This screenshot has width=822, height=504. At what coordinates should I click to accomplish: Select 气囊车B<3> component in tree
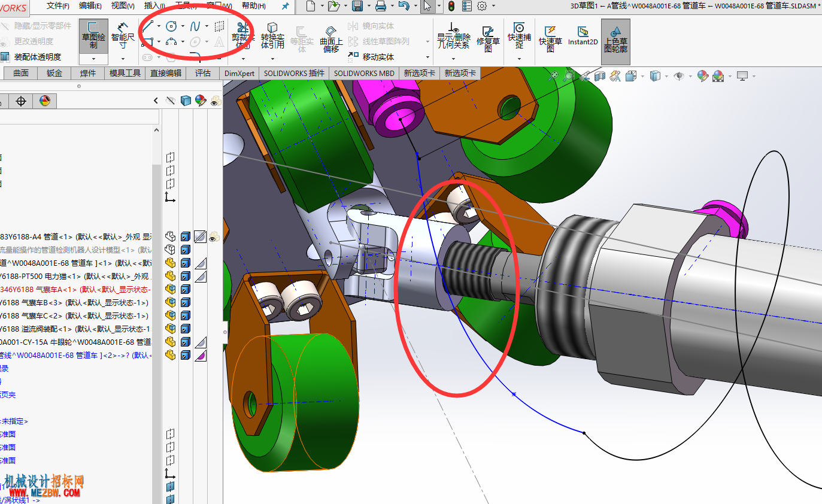[74, 302]
